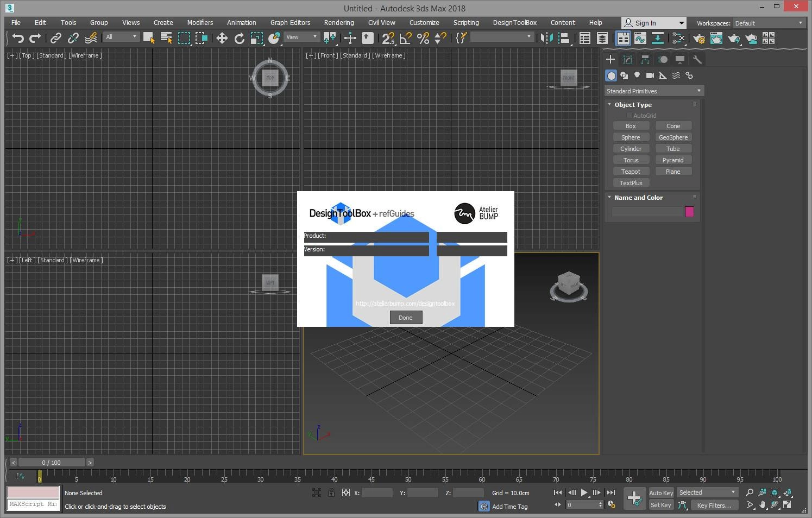Open the Modifiers menu
The image size is (812, 518).
tap(200, 23)
